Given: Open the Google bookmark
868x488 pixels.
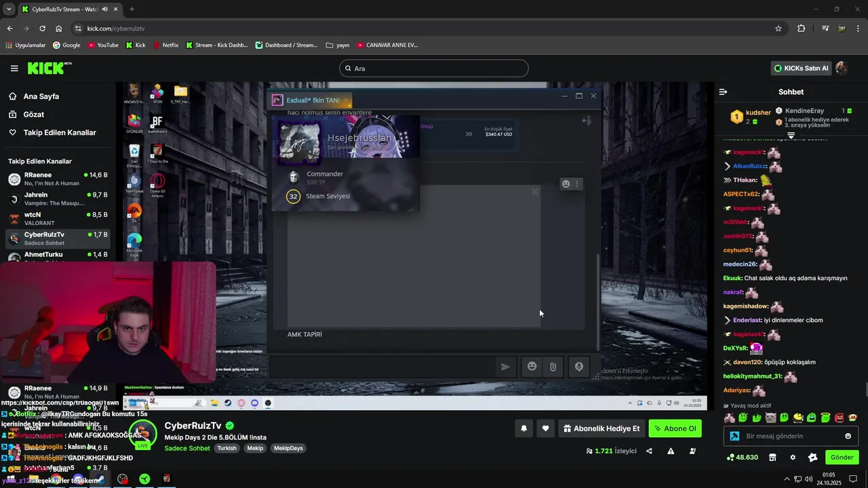Looking at the screenshot, I should coord(66,45).
